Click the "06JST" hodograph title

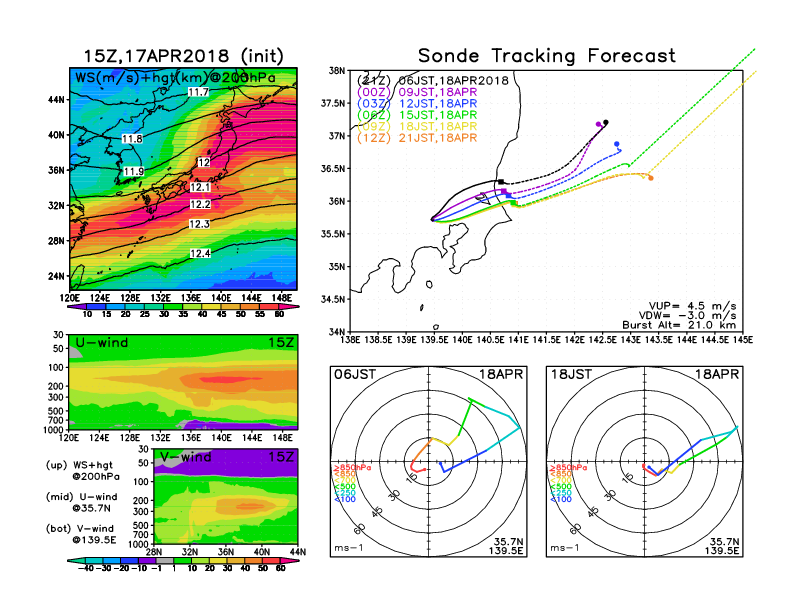click(355, 374)
